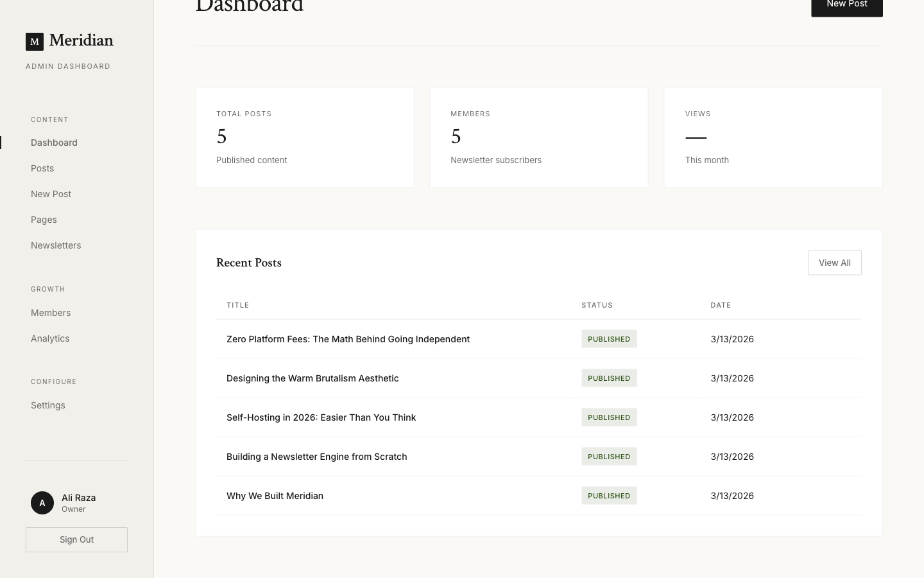Open the Newsletters section
Image resolution: width=924 pixels, height=578 pixels.
[x=56, y=245]
